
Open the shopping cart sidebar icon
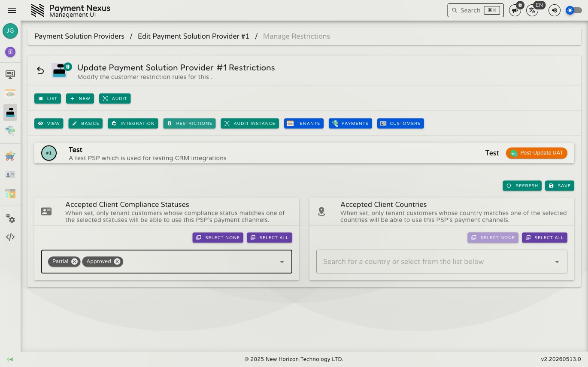[10, 156]
